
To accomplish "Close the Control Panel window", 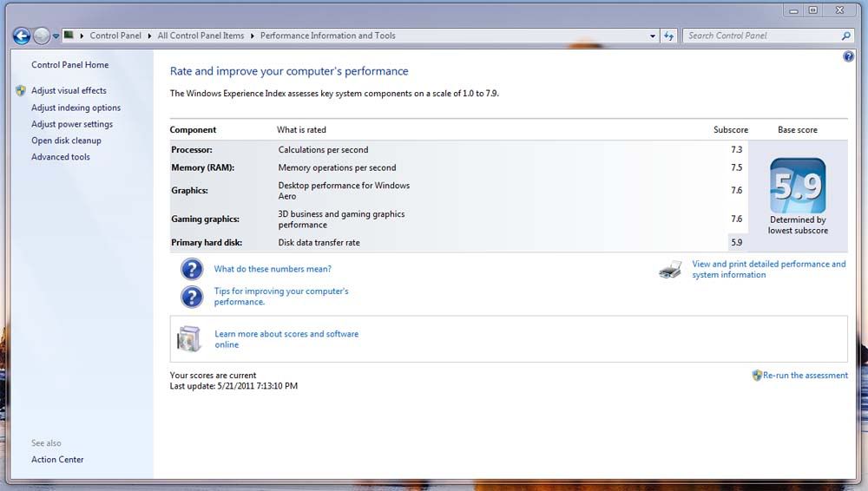I will tap(839, 10).
